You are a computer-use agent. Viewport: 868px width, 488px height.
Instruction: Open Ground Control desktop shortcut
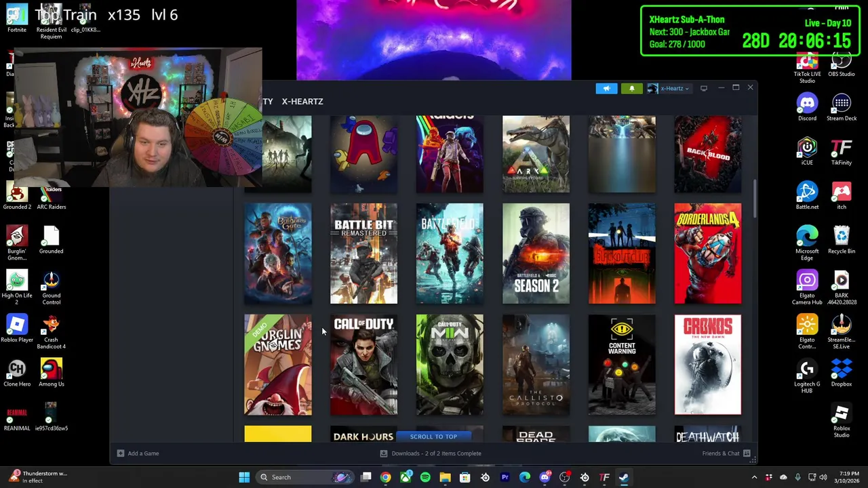51,287
